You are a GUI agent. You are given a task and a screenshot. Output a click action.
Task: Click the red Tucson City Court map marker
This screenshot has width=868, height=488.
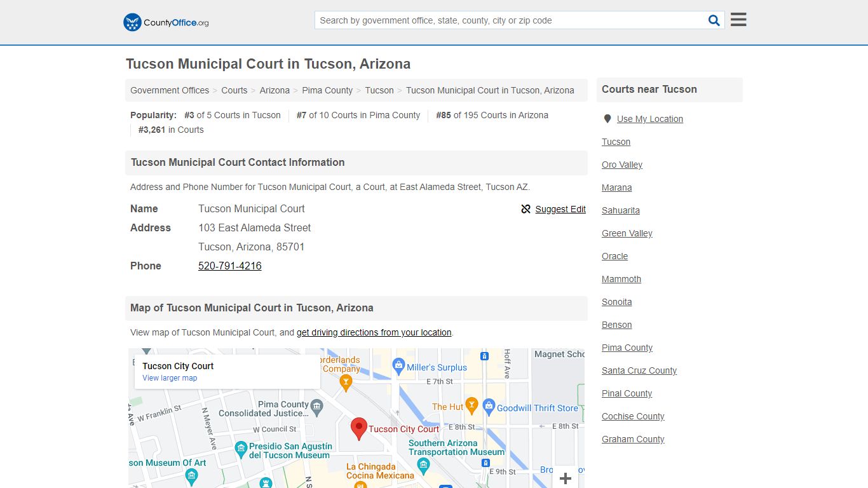click(x=359, y=429)
